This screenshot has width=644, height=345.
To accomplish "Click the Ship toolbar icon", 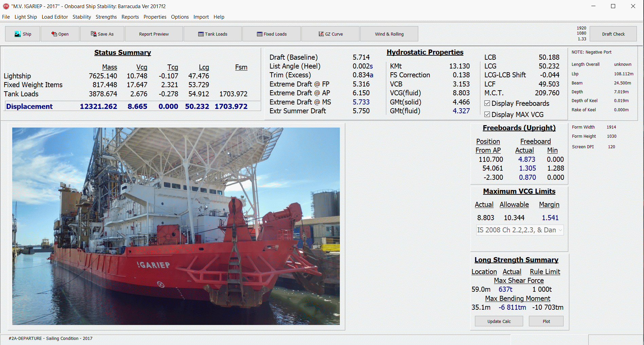I will click(18, 34).
